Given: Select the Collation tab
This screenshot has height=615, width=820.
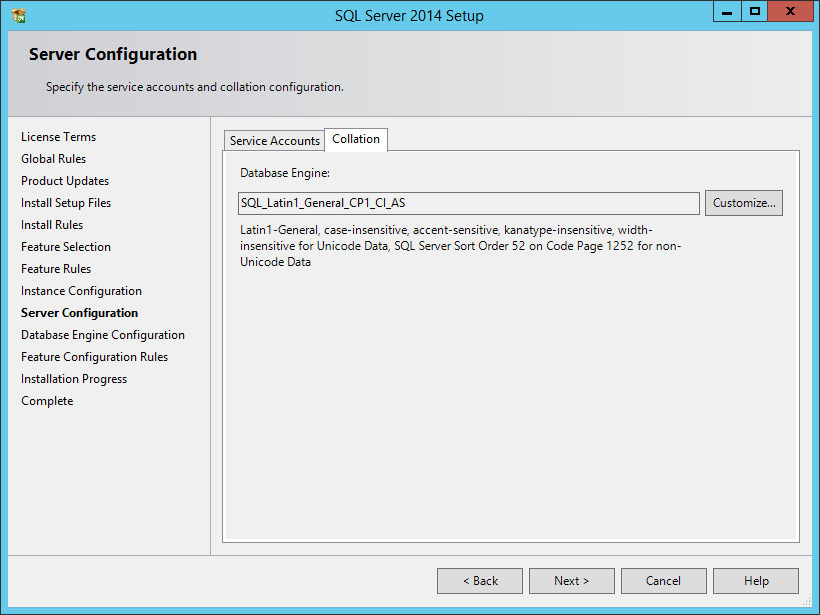Looking at the screenshot, I should coord(356,139).
